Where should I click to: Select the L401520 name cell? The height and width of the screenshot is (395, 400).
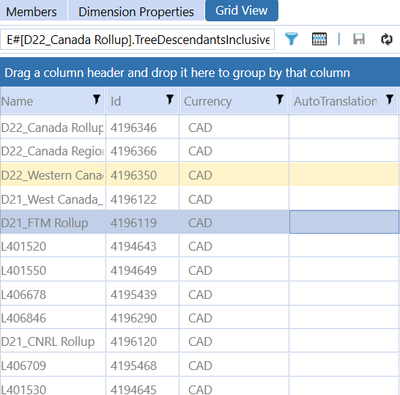[53, 246]
